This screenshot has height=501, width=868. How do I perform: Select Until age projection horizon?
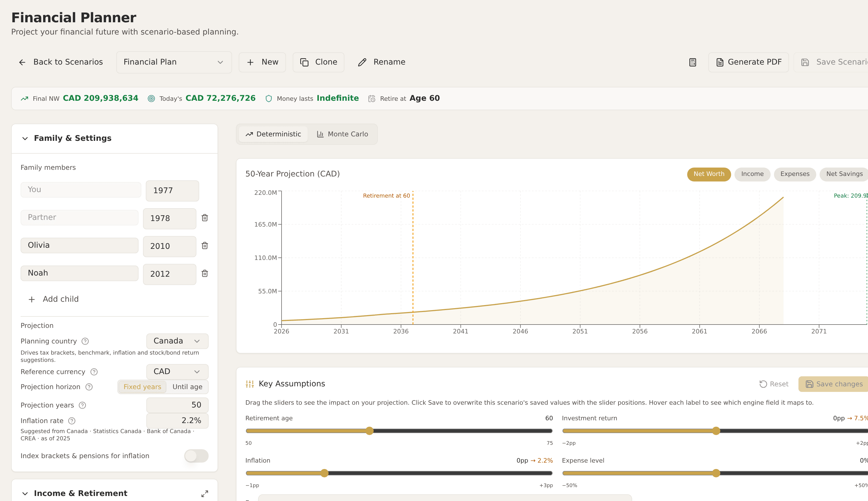[188, 387]
